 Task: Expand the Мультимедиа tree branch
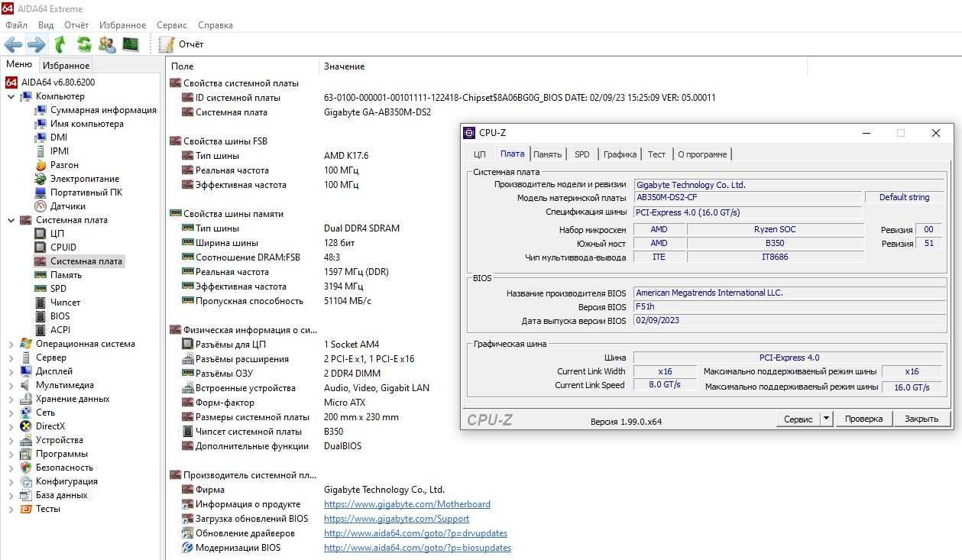(11, 385)
